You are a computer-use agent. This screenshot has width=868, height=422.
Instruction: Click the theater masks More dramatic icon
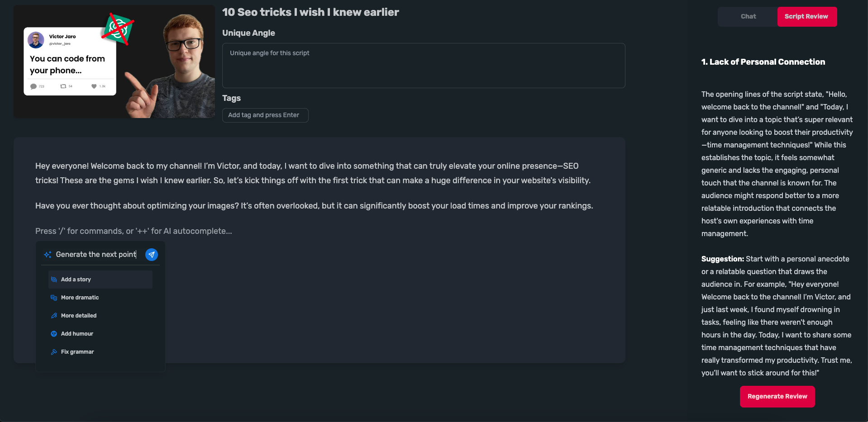[54, 298]
